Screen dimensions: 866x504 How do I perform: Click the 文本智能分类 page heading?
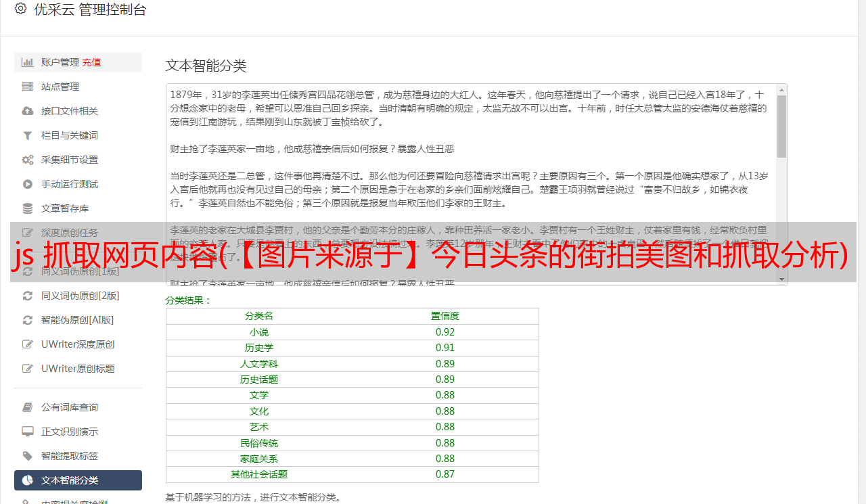[x=206, y=66]
